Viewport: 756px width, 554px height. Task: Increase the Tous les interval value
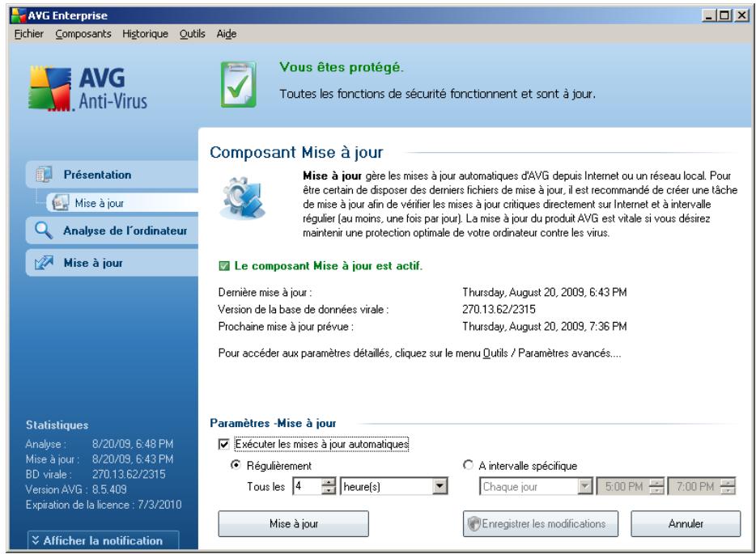click(x=329, y=482)
